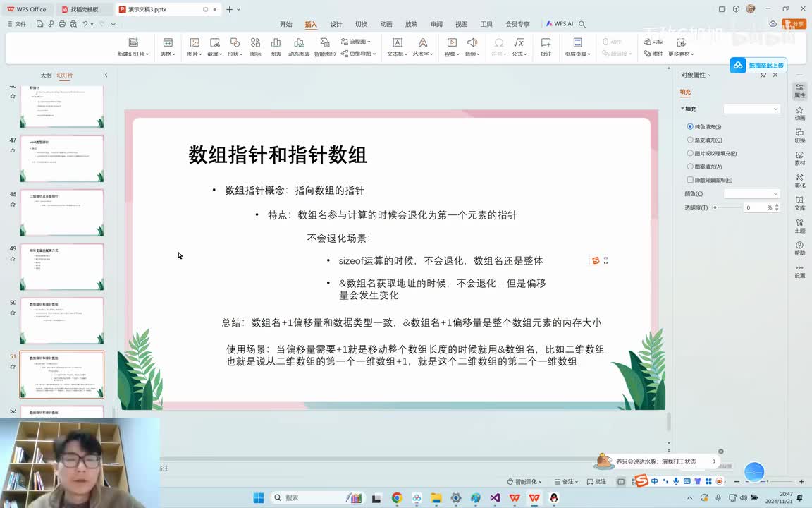This screenshot has height=508, width=812.
Task: Toggle 隐藏背景图形 checkbox
Action: [x=690, y=180]
